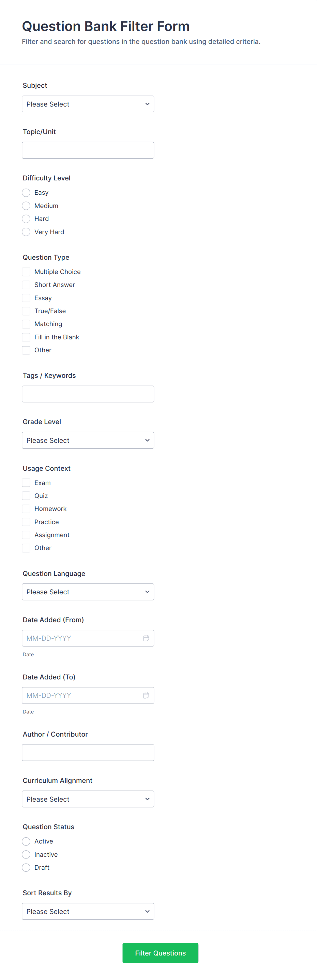Open the Sort Results By dropdown
Image resolution: width=317 pixels, height=980 pixels.
tap(88, 911)
